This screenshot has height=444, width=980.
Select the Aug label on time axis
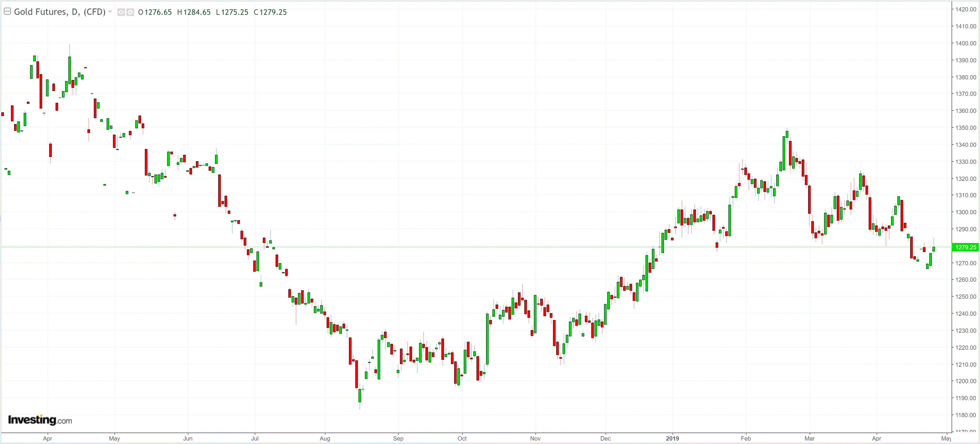coord(325,438)
